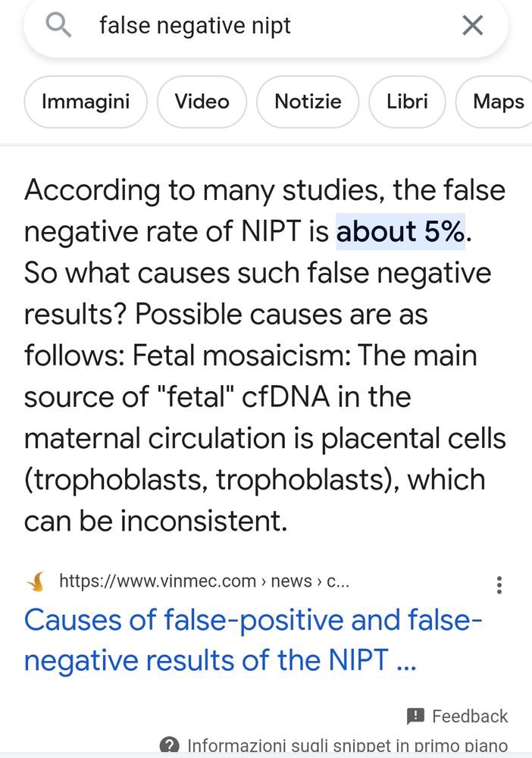Click the magnifying glass search icon

[58, 26]
